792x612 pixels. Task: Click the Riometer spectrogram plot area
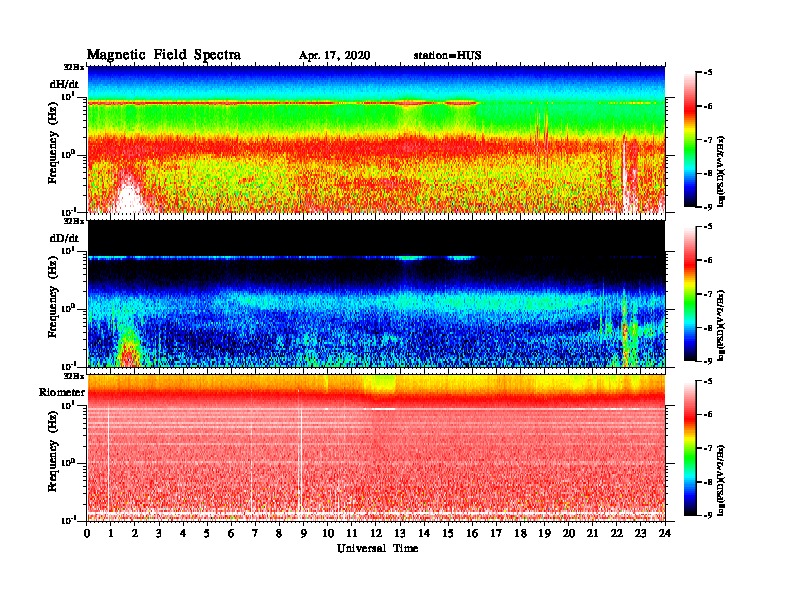tap(377, 448)
